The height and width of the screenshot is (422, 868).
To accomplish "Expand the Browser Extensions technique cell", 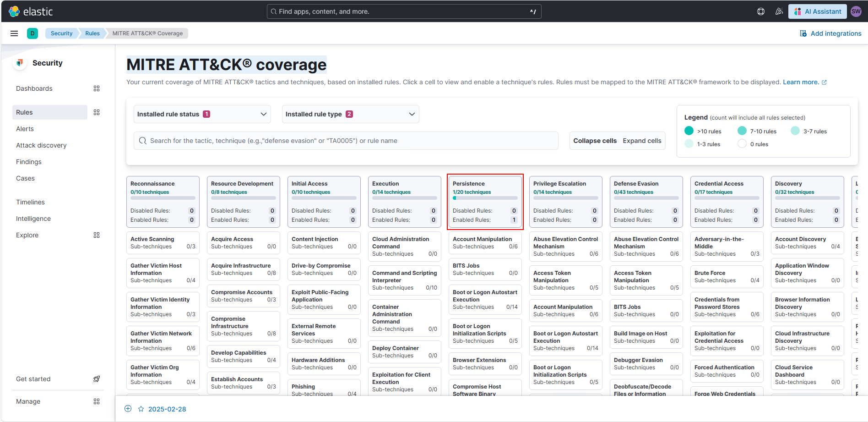I will [485, 364].
